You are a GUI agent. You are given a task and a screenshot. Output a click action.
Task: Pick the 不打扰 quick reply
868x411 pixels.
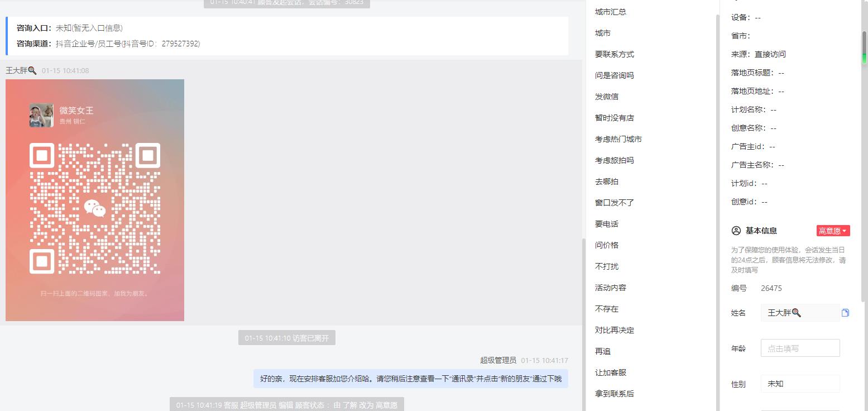[607, 266]
